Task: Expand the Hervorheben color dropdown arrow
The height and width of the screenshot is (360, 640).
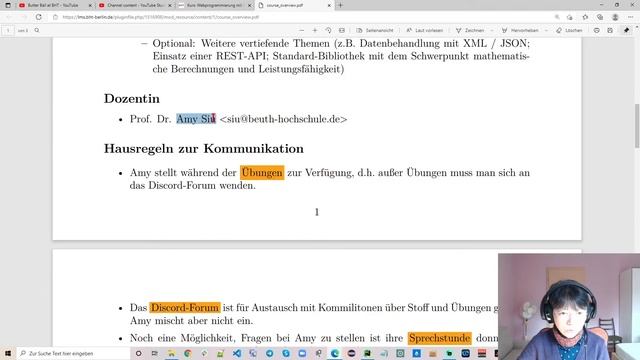Action: pos(546,30)
